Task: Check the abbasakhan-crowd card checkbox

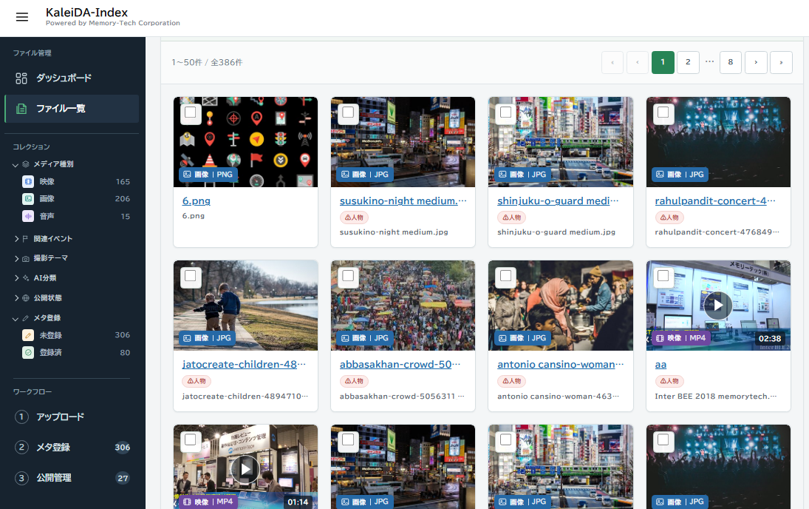Action: point(348,276)
